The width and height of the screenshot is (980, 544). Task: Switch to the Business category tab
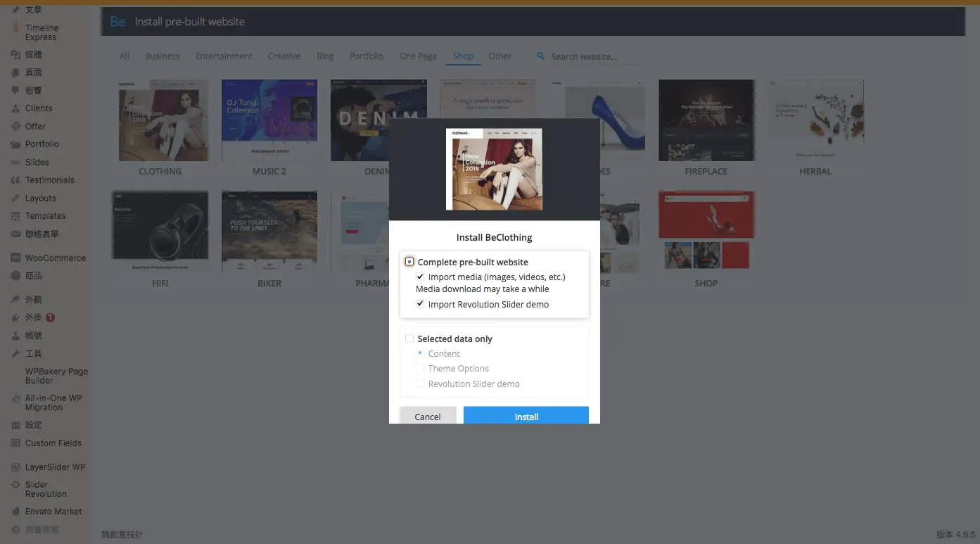163,56
